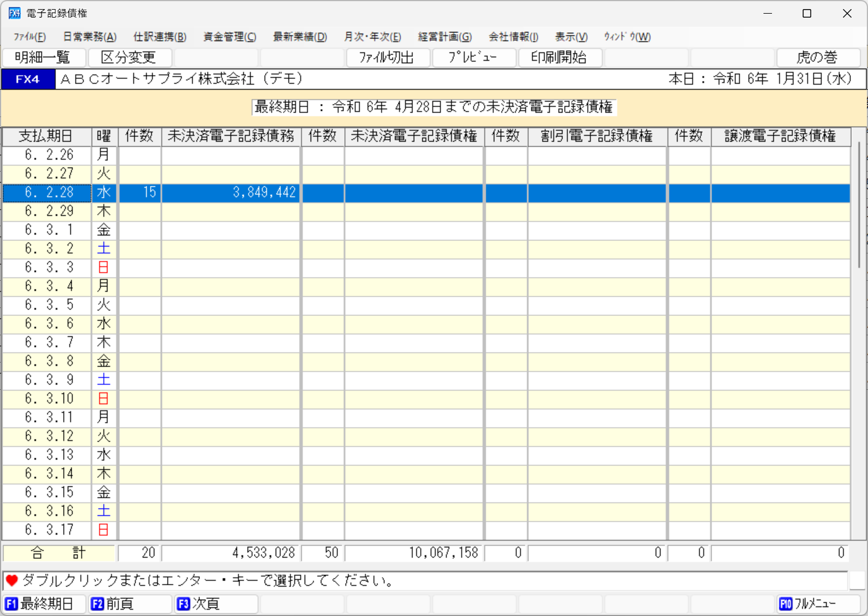Click the 合計 totals row at the bottom
868x616 pixels.
point(59,552)
